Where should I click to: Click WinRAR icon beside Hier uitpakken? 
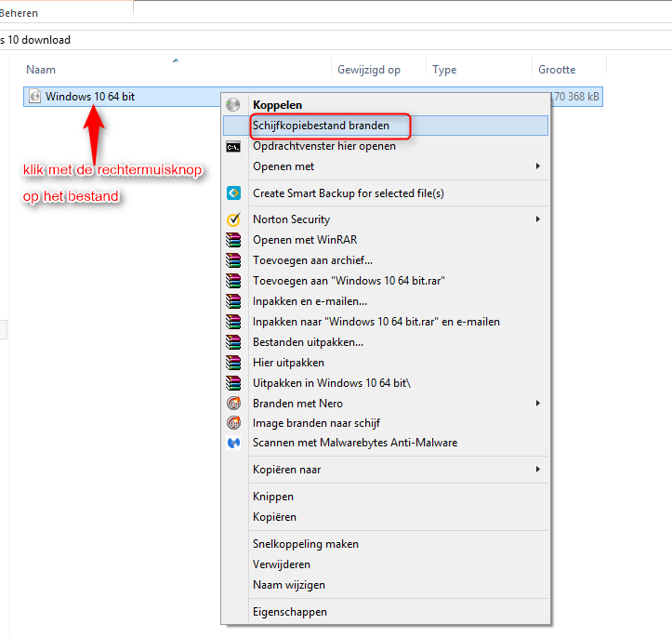point(233,363)
